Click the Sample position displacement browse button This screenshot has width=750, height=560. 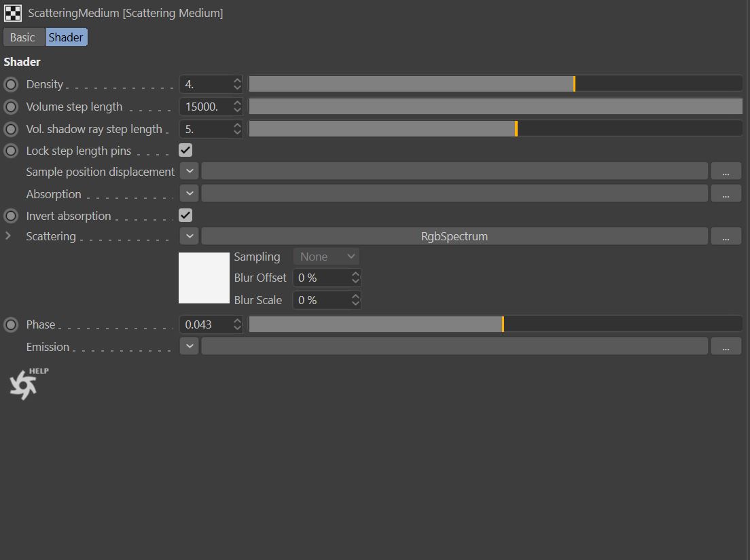coord(726,171)
